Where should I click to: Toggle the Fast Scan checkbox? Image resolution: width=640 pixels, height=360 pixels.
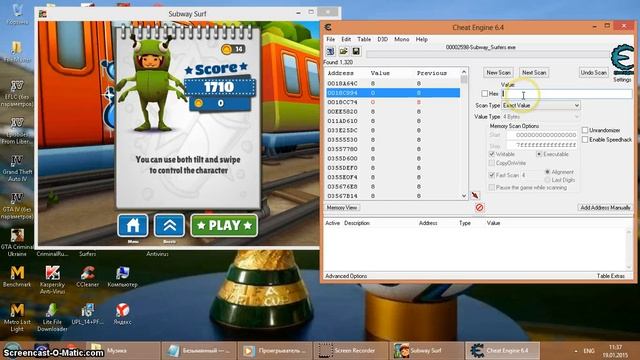492,175
